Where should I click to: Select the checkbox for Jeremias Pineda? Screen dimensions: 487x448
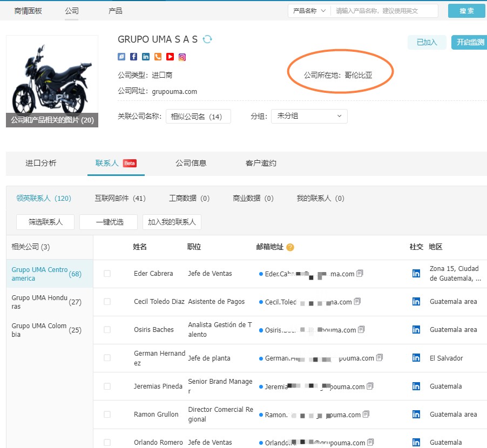pos(107,386)
